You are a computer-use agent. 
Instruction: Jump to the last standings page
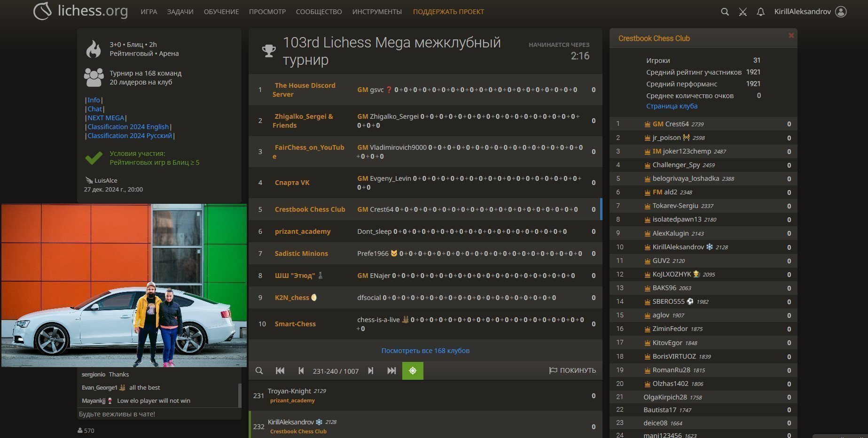tap(391, 371)
